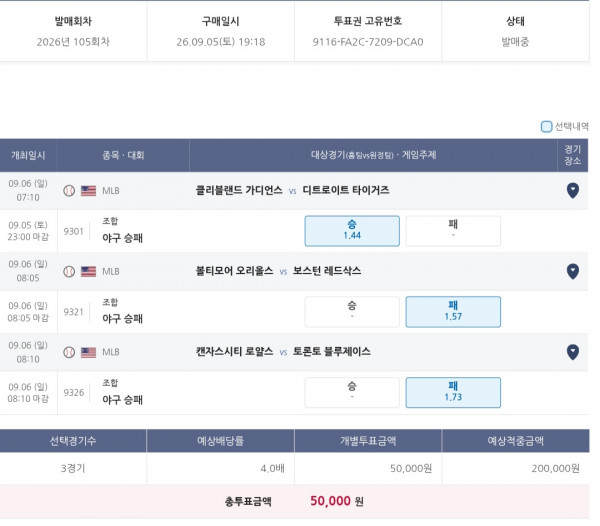
Task: Click 종목·대회 column header
Action: point(123,155)
